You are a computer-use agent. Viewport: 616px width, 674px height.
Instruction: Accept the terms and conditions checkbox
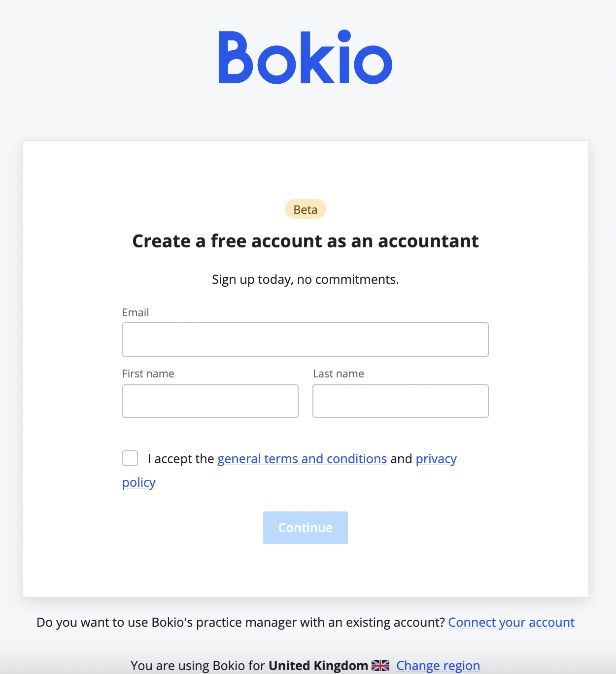click(x=130, y=458)
